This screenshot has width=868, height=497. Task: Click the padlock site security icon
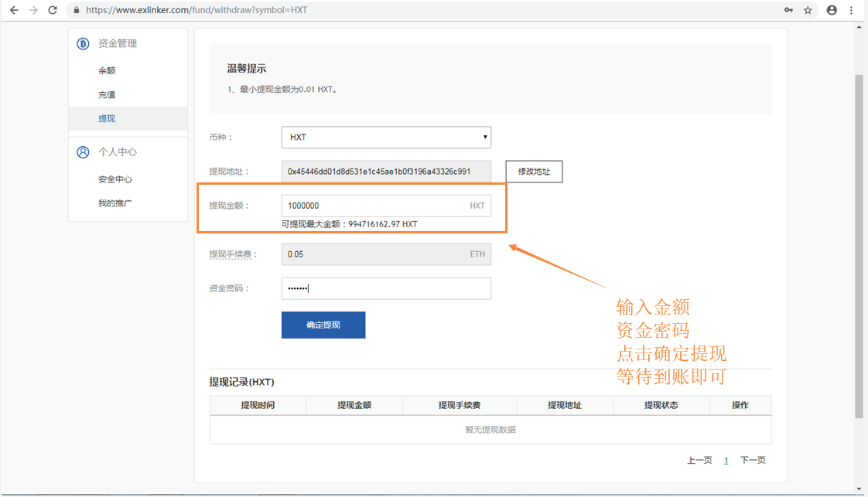pos(77,10)
